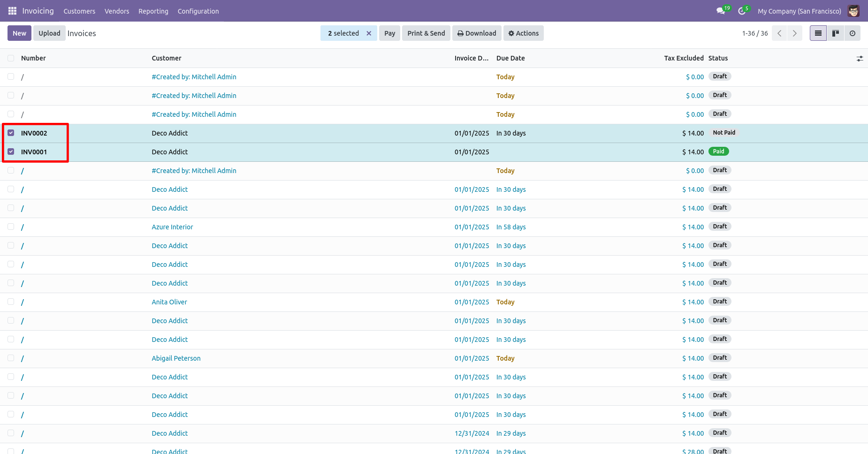The height and width of the screenshot is (454, 868).
Task: Open the Customers menu
Action: click(79, 11)
